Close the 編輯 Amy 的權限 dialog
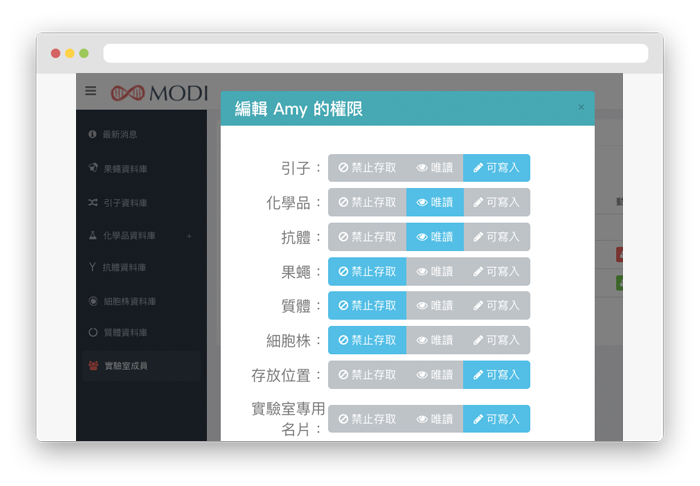The image size is (700, 486). pos(581,107)
